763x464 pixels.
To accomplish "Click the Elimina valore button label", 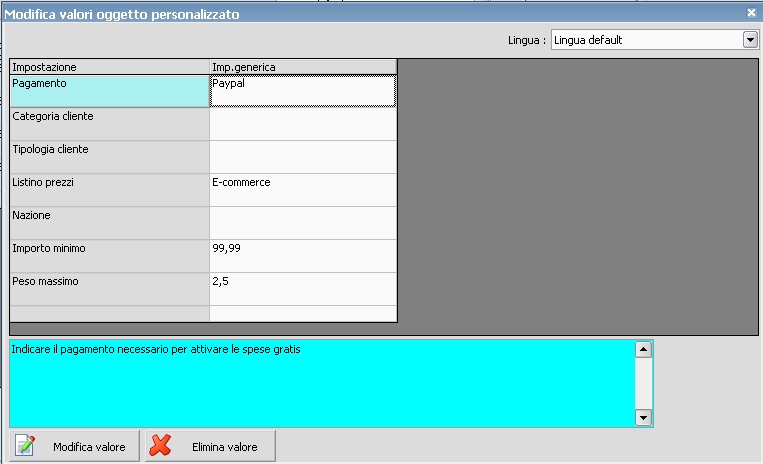I will pyautogui.click(x=224, y=447).
